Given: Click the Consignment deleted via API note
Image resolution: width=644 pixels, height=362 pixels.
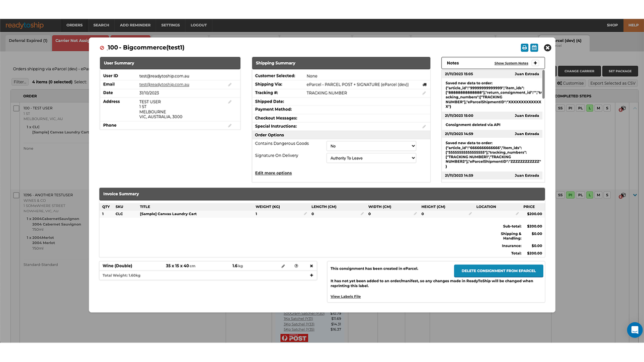Looking at the screenshot, I should [473, 125].
